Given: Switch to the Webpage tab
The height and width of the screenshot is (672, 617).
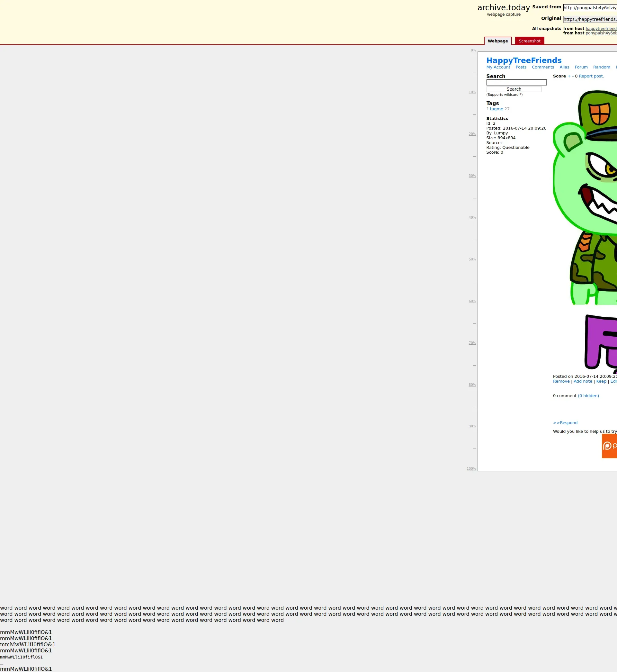Looking at the screenshot, I should point(497,41).
